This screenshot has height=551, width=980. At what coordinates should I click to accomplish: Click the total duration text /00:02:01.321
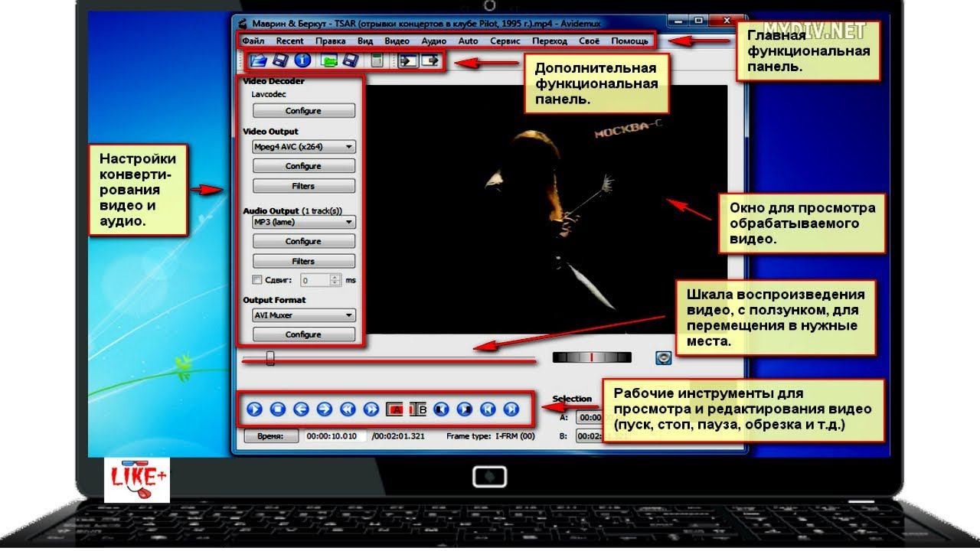click(x=398, y=436)
